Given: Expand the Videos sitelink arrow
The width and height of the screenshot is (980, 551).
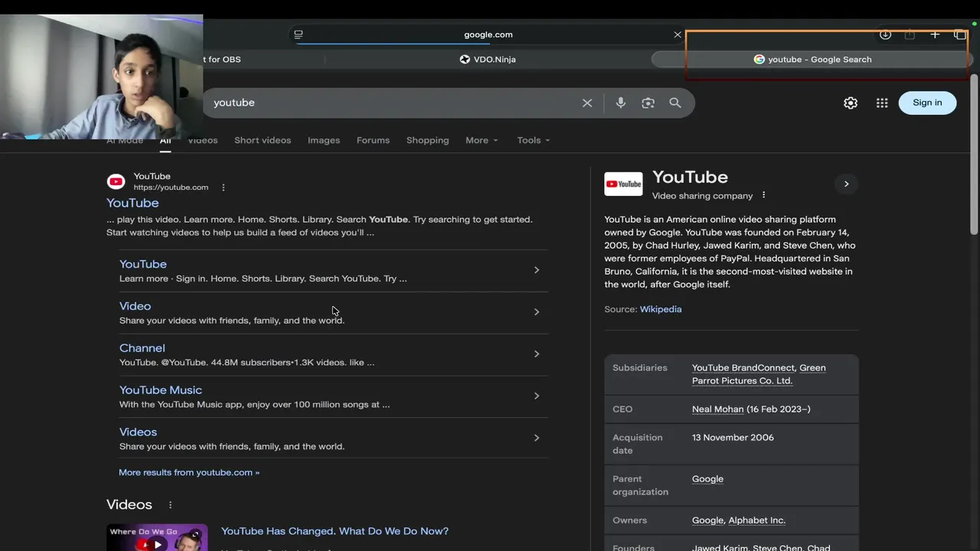Looking at the screenshot, I should tap(537, 439).
